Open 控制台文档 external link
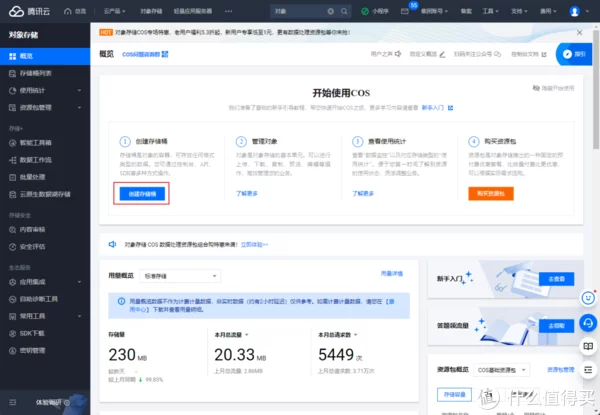The width and height of the screenshot is (600, 415). click(529, 54)
